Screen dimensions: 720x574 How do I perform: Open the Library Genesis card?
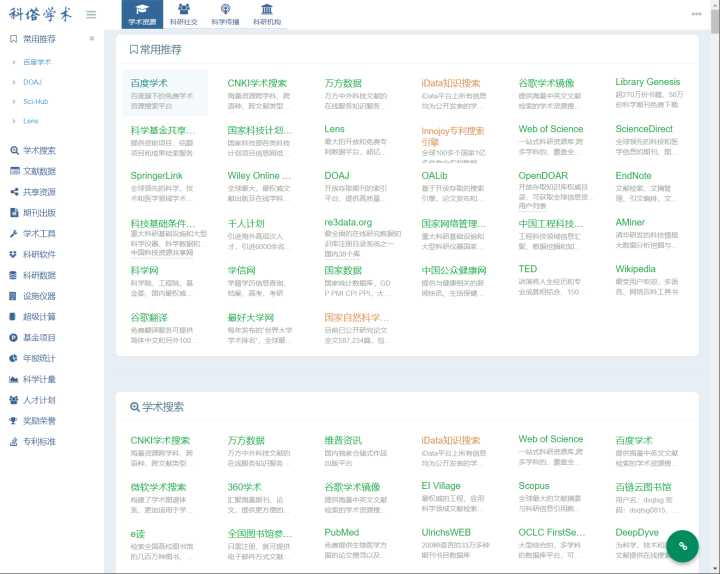(650, 93)
